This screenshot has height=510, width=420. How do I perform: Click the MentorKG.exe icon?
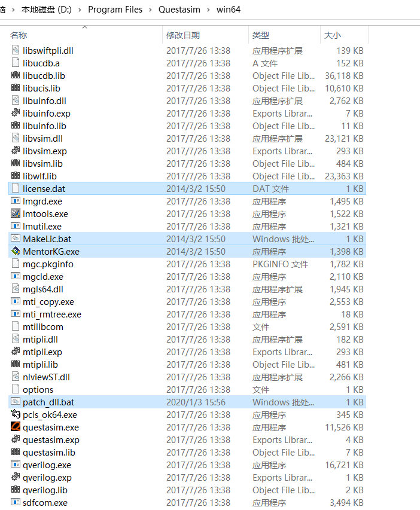[16, 251]
